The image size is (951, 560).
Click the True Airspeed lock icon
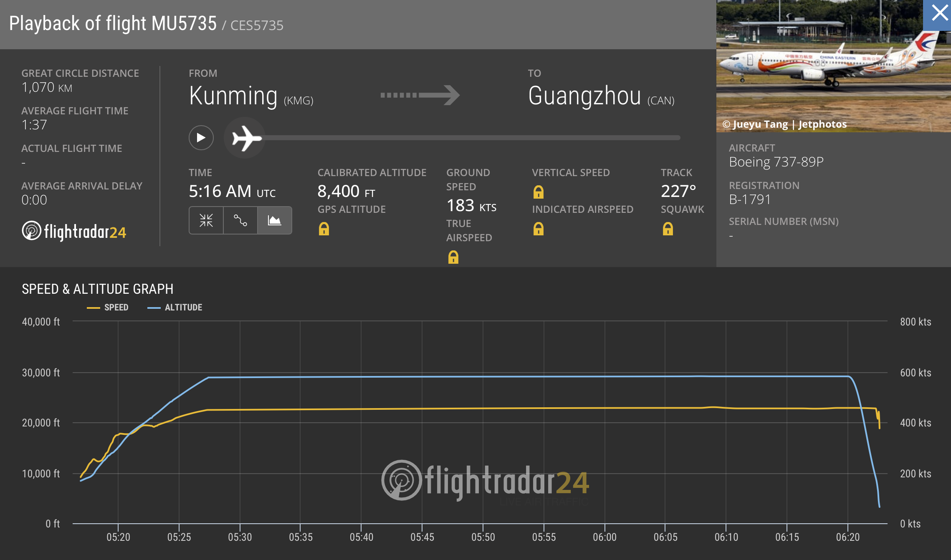coord(453,257)
